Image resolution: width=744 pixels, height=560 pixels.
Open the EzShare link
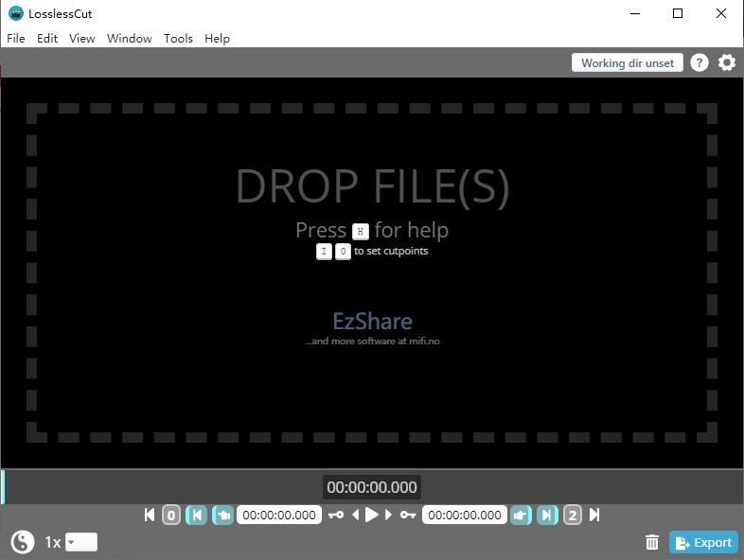coord(373,321)
